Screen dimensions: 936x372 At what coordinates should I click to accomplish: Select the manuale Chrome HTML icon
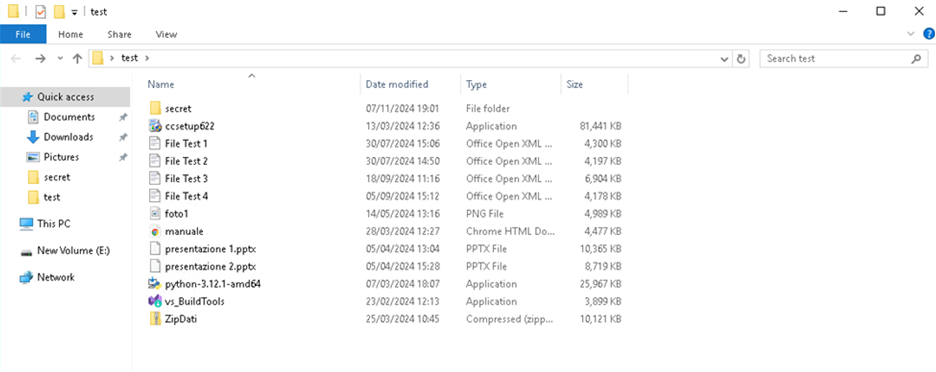pos(155,231)
